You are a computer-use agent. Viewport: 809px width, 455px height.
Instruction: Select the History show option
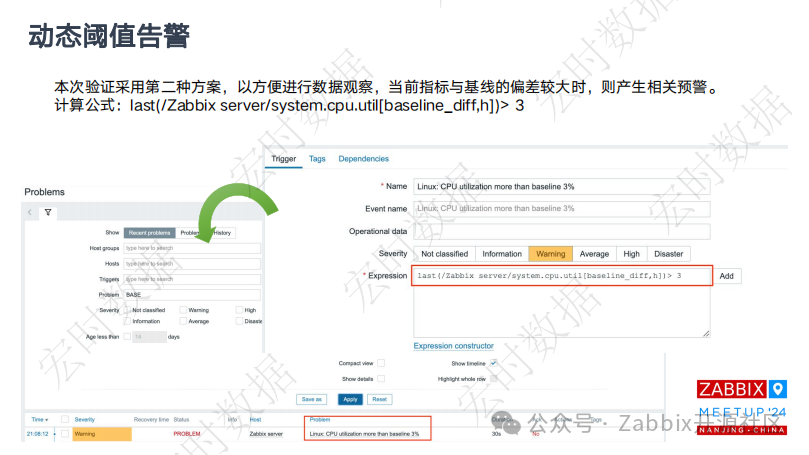click(x=223, y=233)
